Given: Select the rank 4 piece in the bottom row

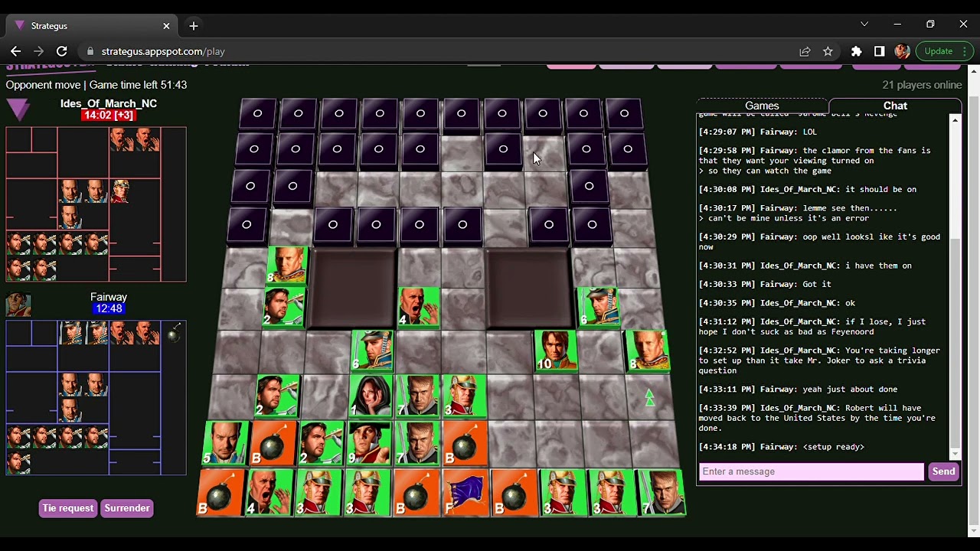Looking at the screenshot, I should coord(269,492).
